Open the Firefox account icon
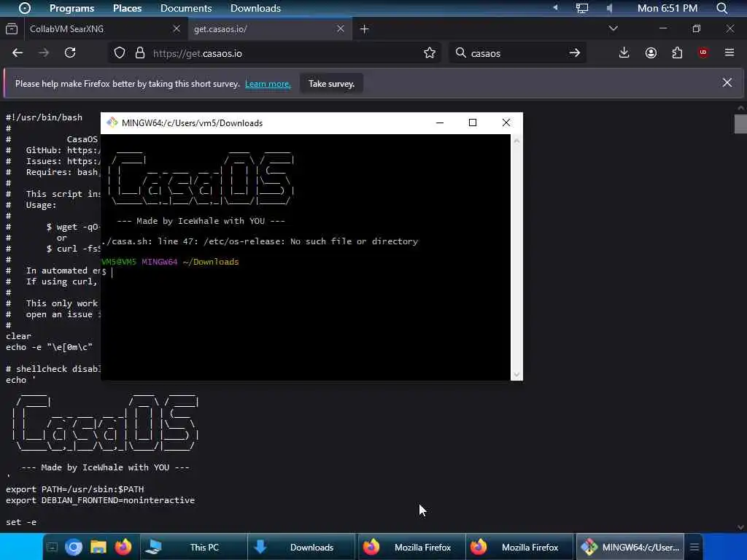Screen dimensions: 747x560 click(x=651, y=52)
